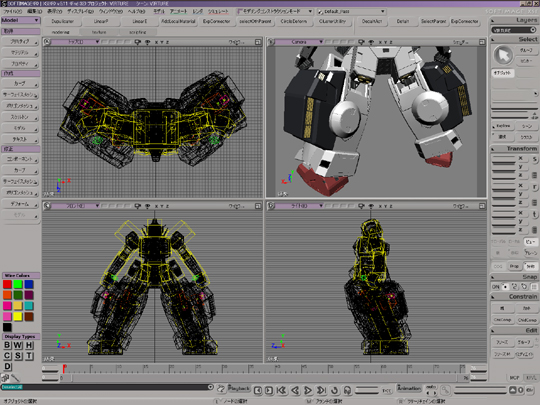Click the W display type icon
540x405 pixels.
pos(18,345)
